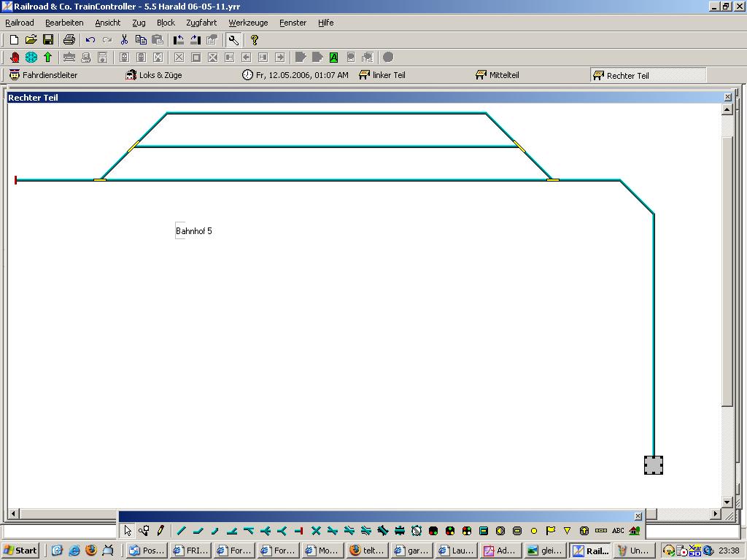Image resolution: width=747 pixels, height=560 pixels.
Task: Click the Windows Start button
Action: pyautogui.click(x=20, y=551)
